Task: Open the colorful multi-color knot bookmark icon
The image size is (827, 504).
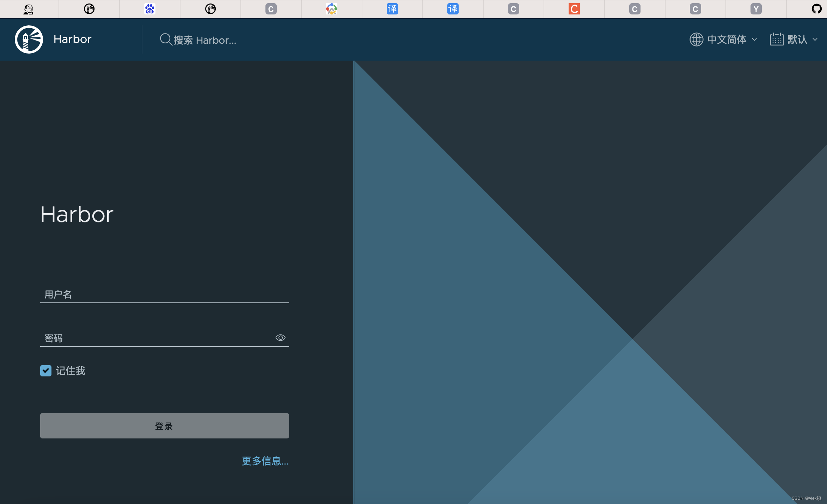Action: (x=332, y=9)
